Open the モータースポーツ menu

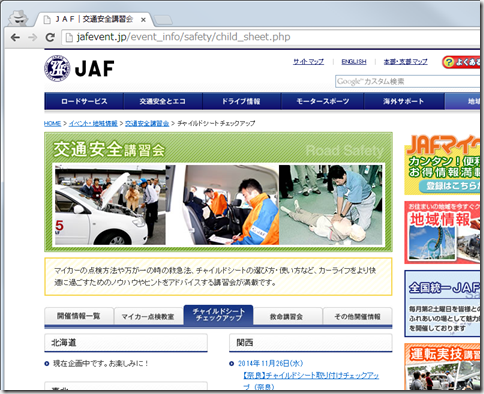click(x=322, y=101)
